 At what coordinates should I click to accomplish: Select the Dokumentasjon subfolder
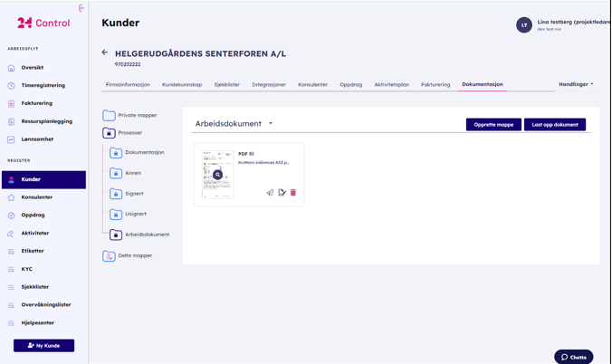coord(137,153)
